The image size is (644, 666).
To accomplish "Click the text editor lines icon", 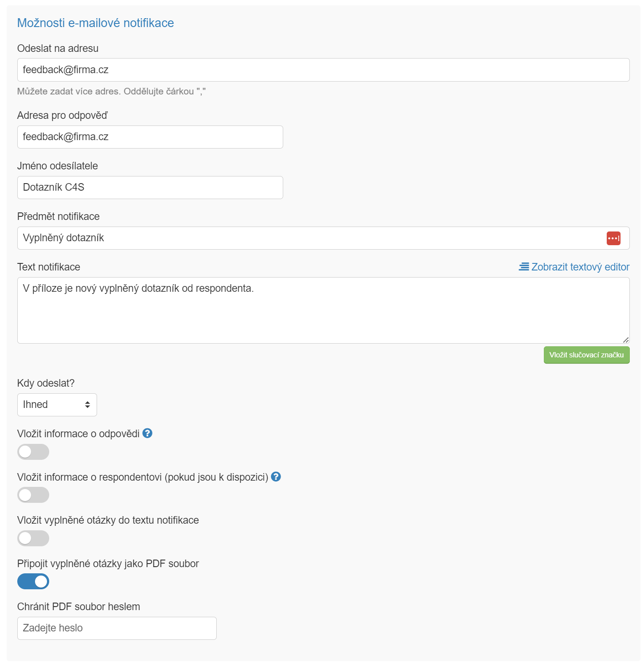I will 524,267.
